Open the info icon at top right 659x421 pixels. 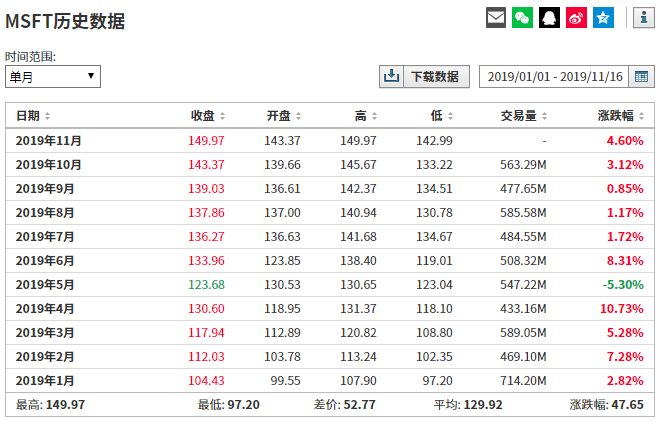pos(644,18)
